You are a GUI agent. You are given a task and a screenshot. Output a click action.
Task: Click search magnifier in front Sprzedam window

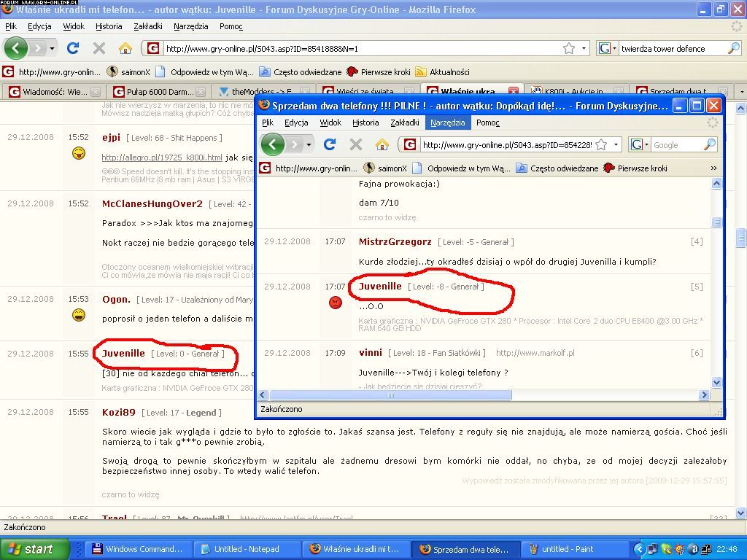(710, 144)
